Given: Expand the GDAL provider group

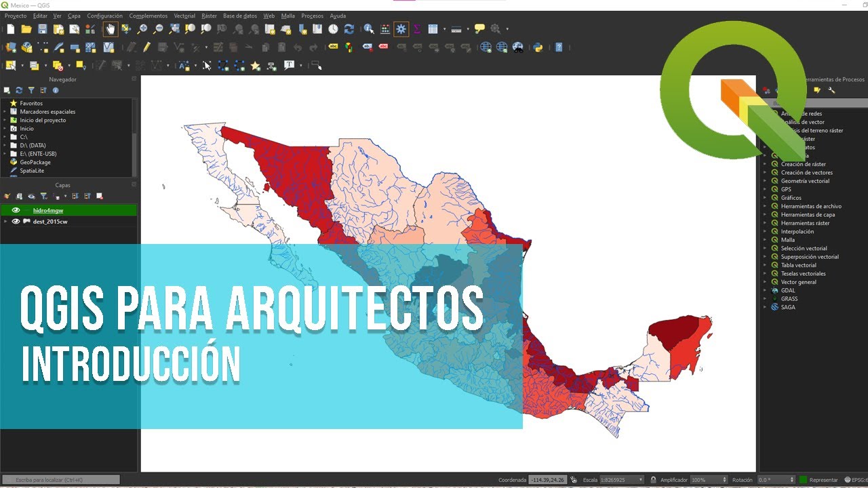Looking at the screenshot, I should pos(765,290).
